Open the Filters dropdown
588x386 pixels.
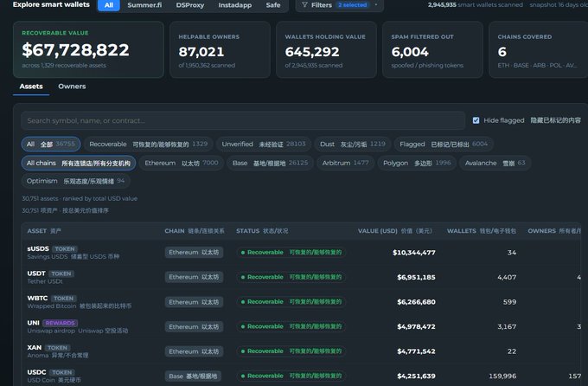[x=339, y=5]
